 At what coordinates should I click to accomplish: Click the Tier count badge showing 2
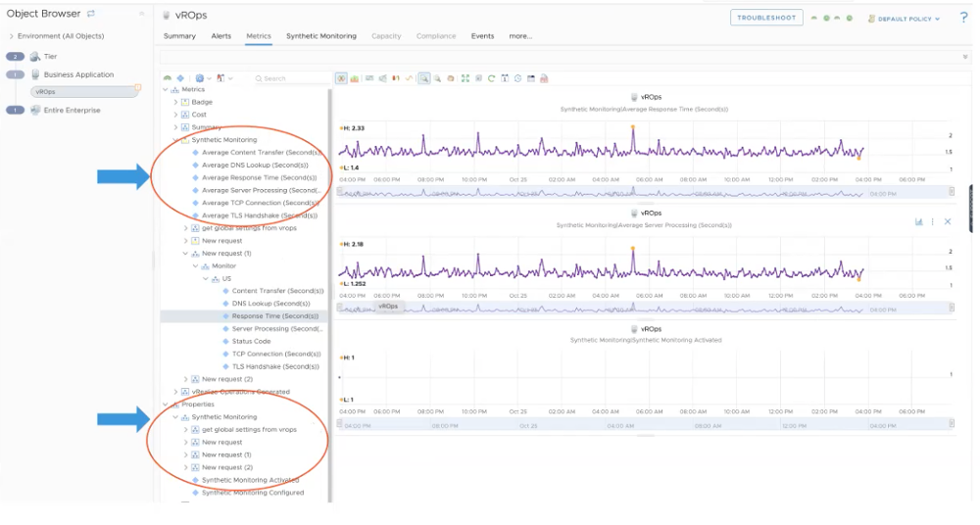(x=15, y=56)
